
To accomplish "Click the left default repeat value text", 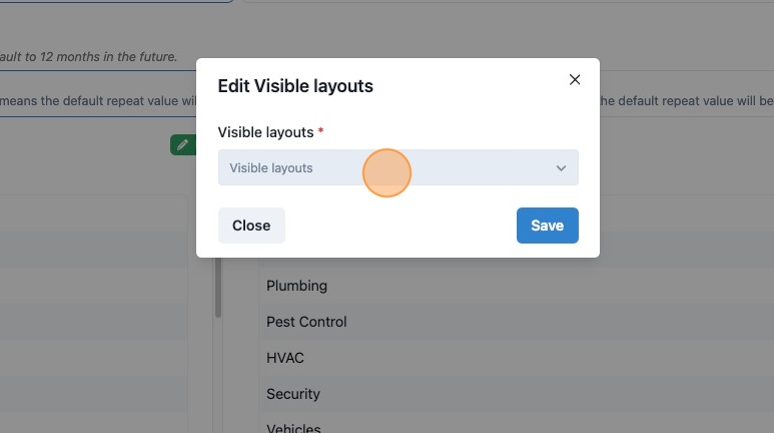I will (x=98, y=101).
